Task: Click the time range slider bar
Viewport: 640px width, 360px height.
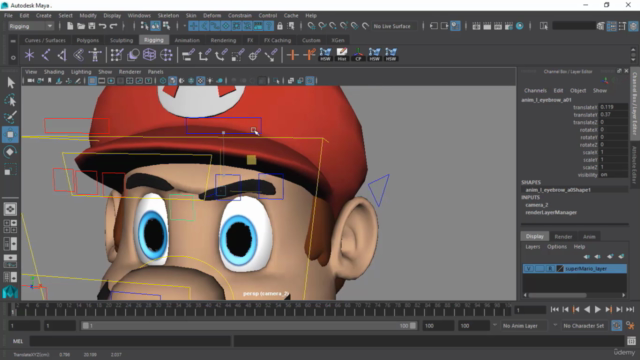Action: [249, 326]
